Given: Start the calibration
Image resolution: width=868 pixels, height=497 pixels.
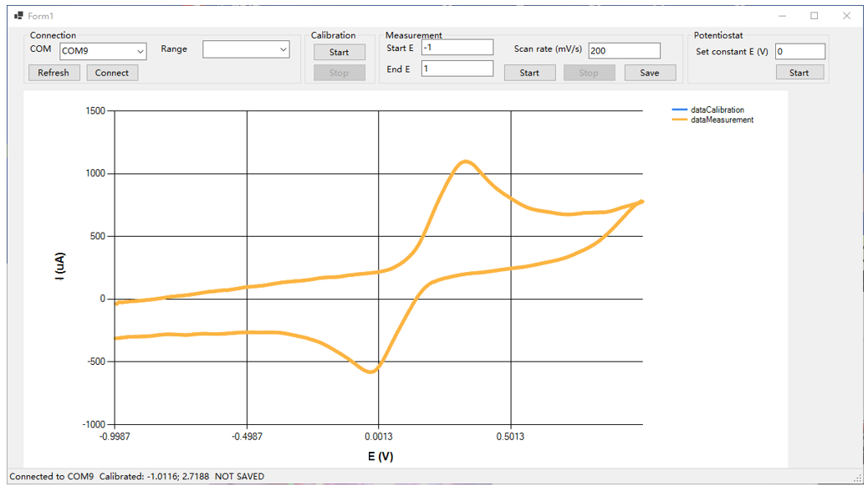Looking at the screenshot, I should point(339,52).
